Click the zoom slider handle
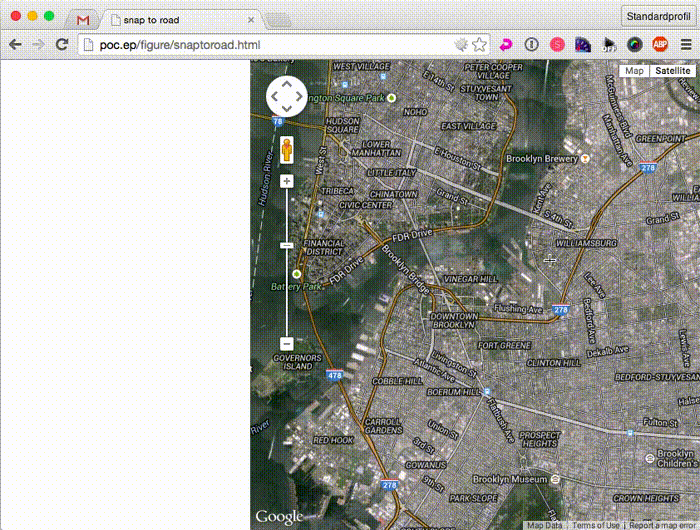This screenshot has height=530, width=700. [287, 246]
